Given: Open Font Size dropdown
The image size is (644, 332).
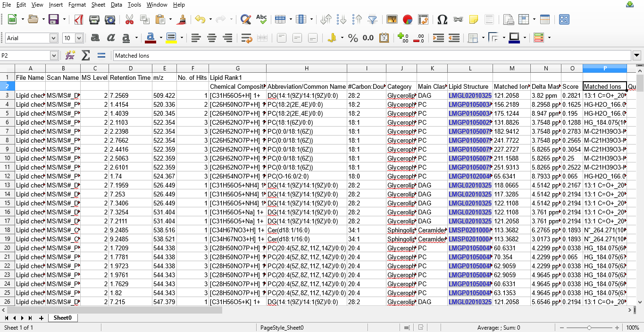Looking at the screenshot, I should tap(79, 38).
